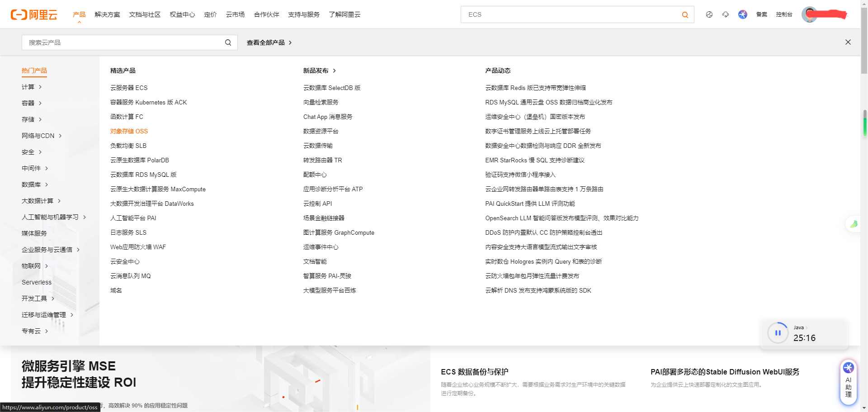Viewport: 868px width, 412px height.
Task: Open 云解析 DNS 鸿蒙系统 SDK news
Action: 538,290
